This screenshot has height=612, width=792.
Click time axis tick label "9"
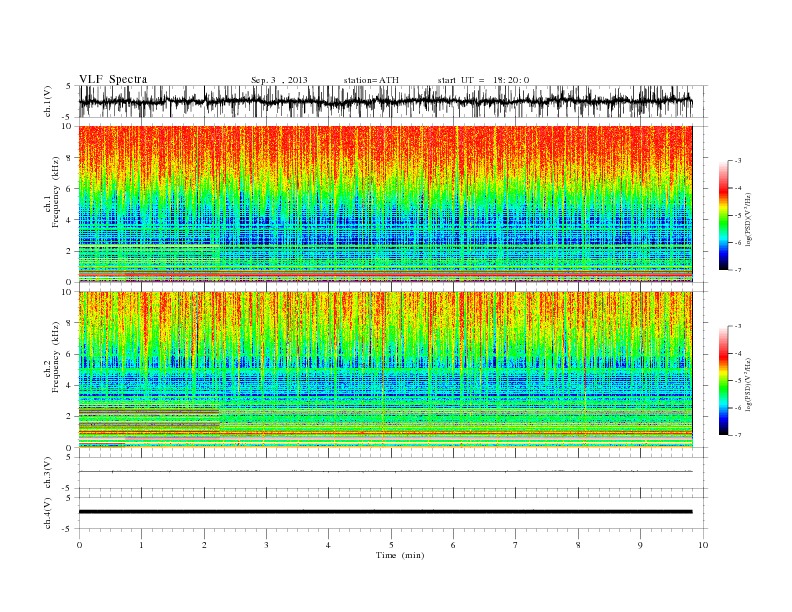point(640,545)
